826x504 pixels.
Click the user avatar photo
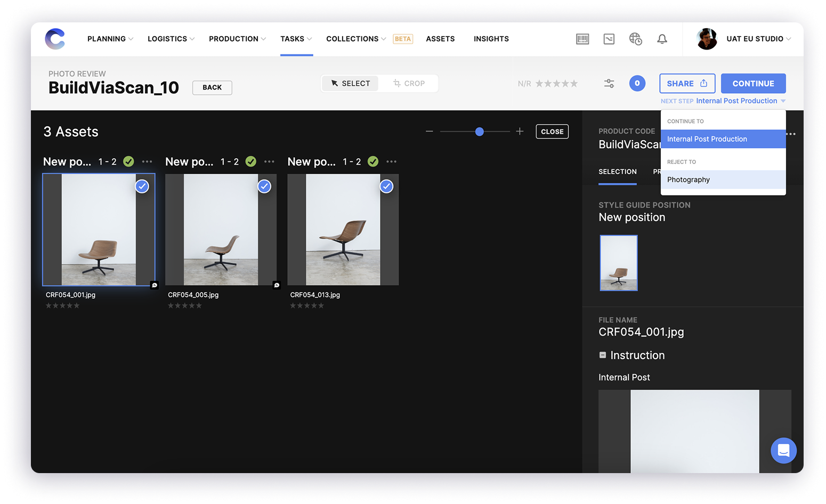(x=707, y=39)
